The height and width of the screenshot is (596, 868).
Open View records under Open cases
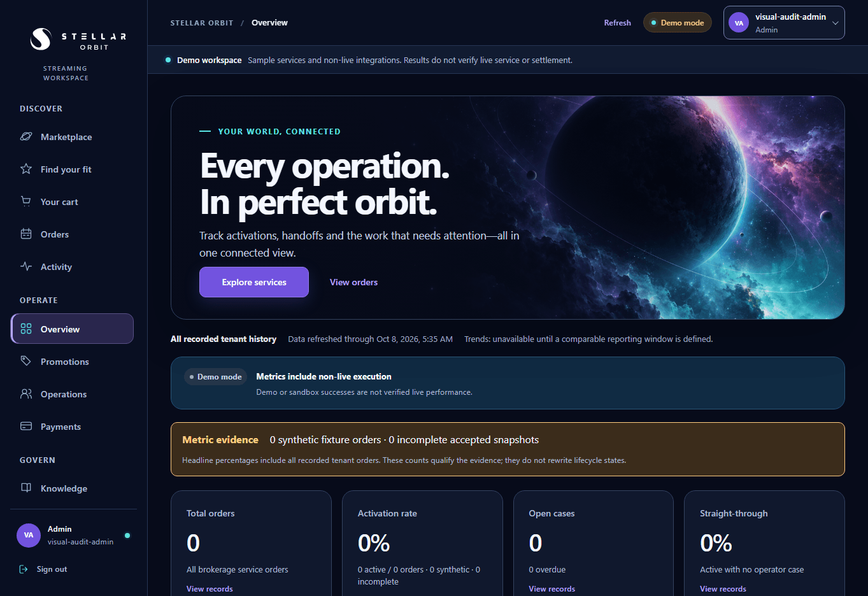[x=552, y=589]
